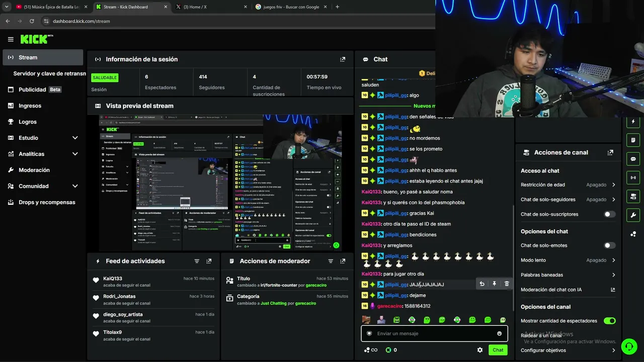This screenshot has height=362, width=644.
Task: Open Publicidad in the sidebar
Action: [43, 89]
